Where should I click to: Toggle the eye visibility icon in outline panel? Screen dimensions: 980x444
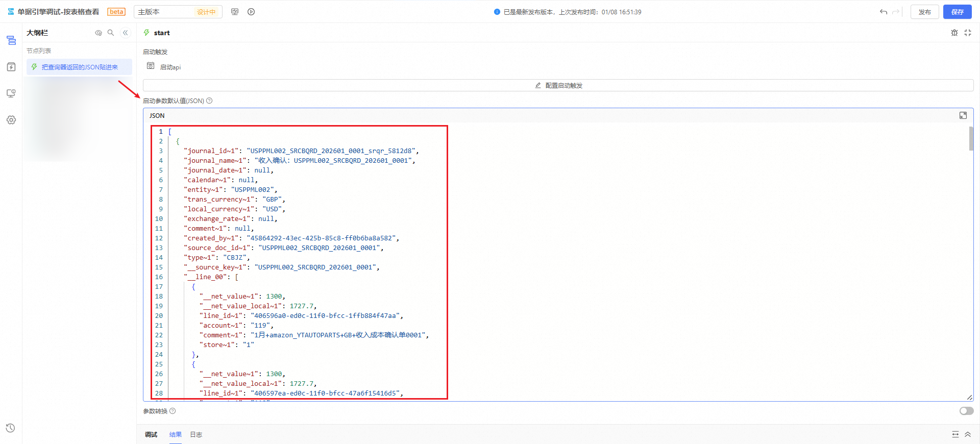point(99,33)
